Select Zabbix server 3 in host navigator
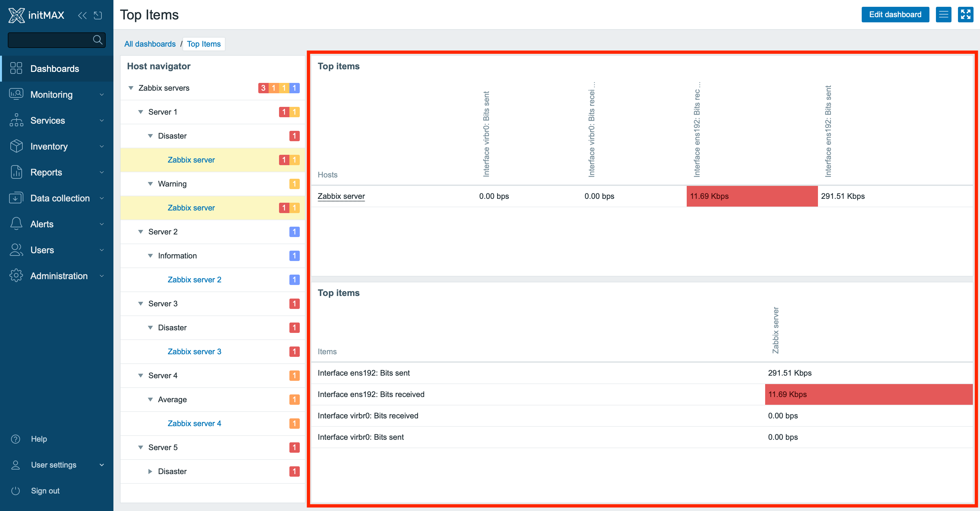 pyautogui.click(x=194, y=351)
